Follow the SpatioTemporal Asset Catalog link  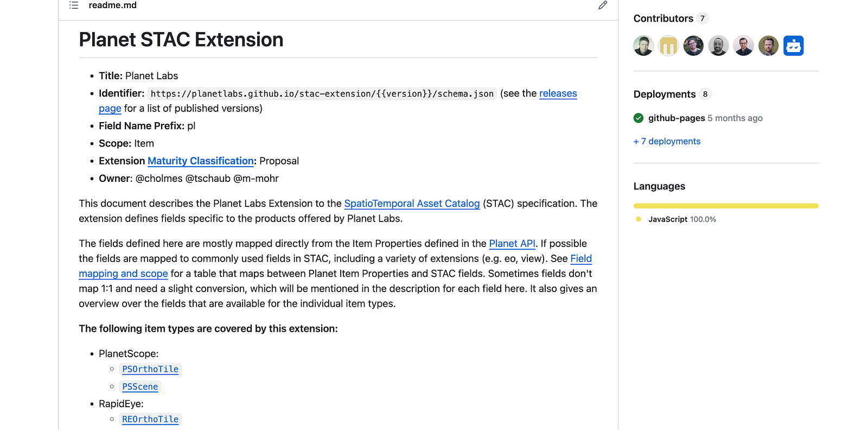pos(412,203)
